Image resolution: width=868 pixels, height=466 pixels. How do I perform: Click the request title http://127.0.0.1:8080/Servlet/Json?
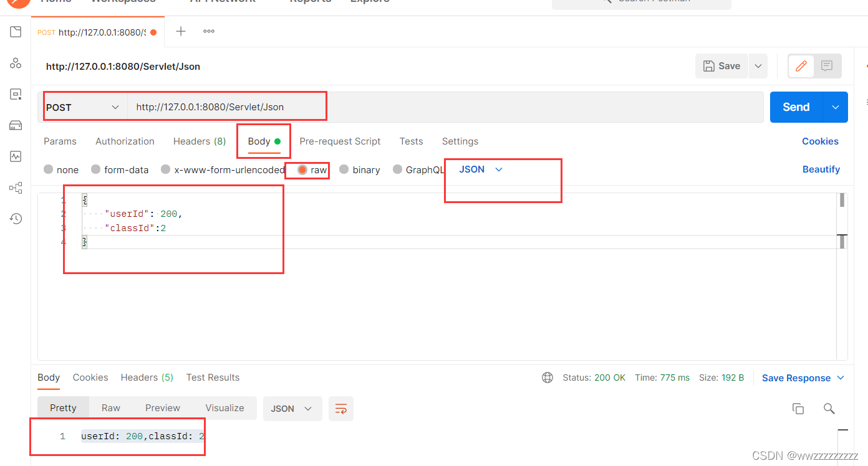(123, 66)
